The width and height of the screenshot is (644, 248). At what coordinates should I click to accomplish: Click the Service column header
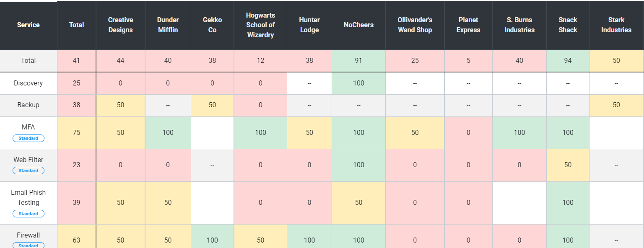point(29,25)
